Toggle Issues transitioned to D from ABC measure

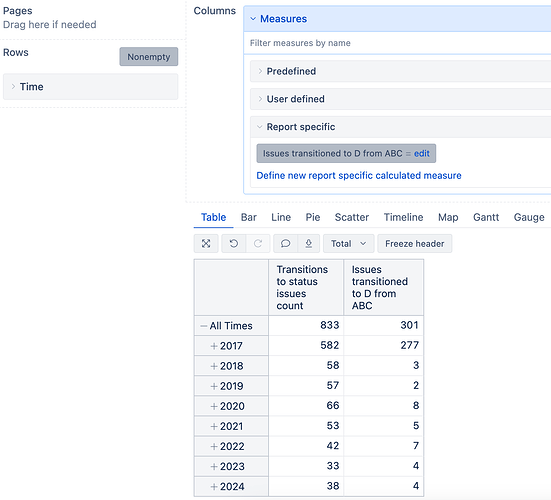pyautogui.click(x=332, y=154)
